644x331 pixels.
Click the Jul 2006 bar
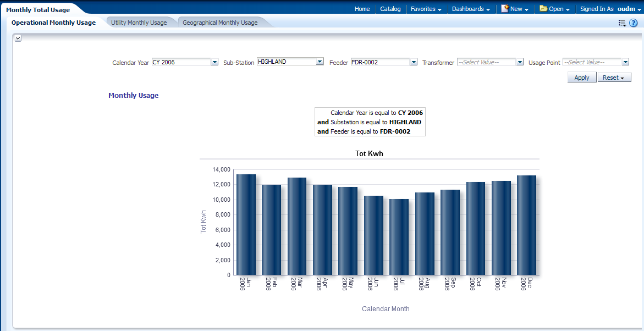pyautogui.click(x=399, y=237)
